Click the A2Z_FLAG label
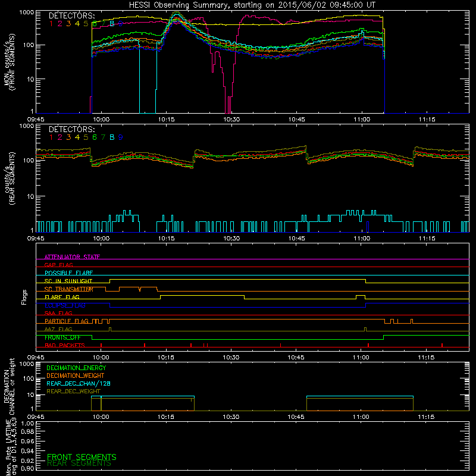This screenshot has width=476, height=476. [x=58, y=329]
